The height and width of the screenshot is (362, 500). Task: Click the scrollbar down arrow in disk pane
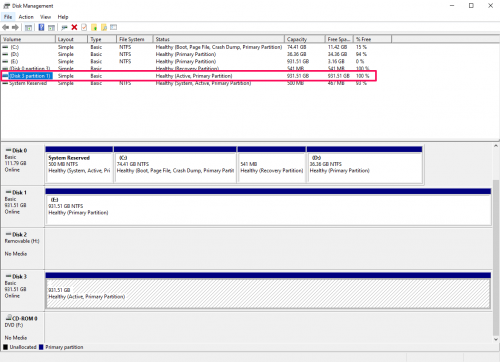pos(496,339)
